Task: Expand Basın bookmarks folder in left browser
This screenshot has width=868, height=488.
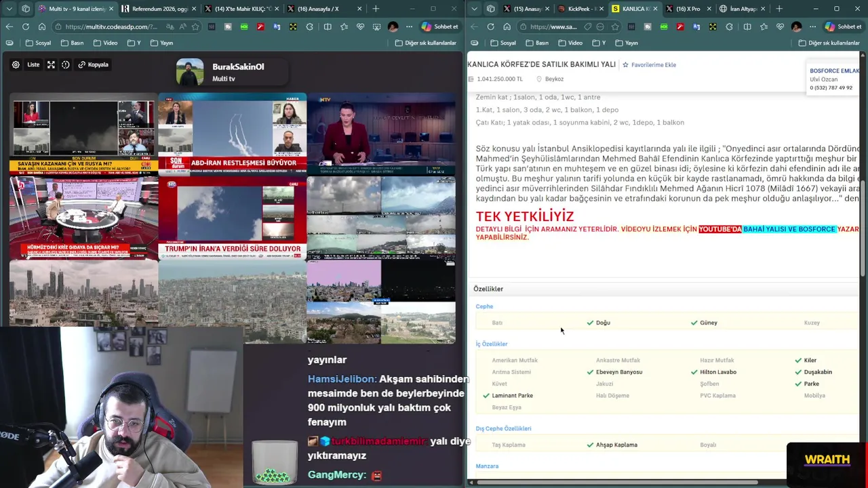Action: 73,43
